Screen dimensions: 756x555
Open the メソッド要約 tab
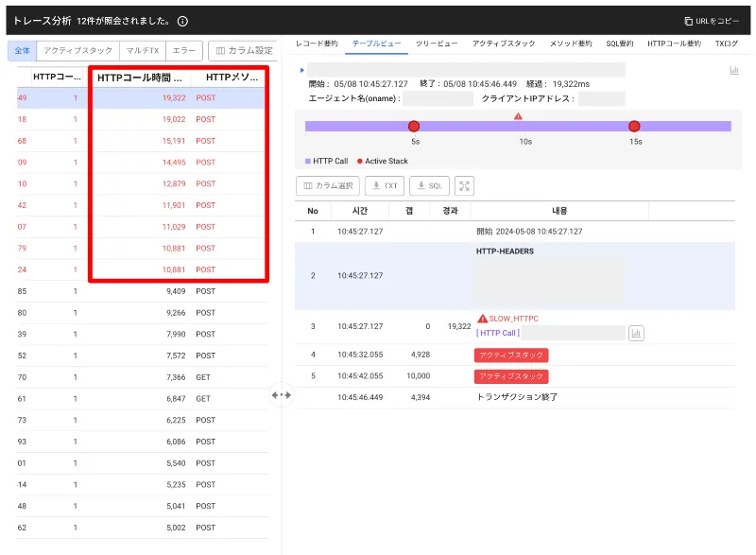click(571, 43)
